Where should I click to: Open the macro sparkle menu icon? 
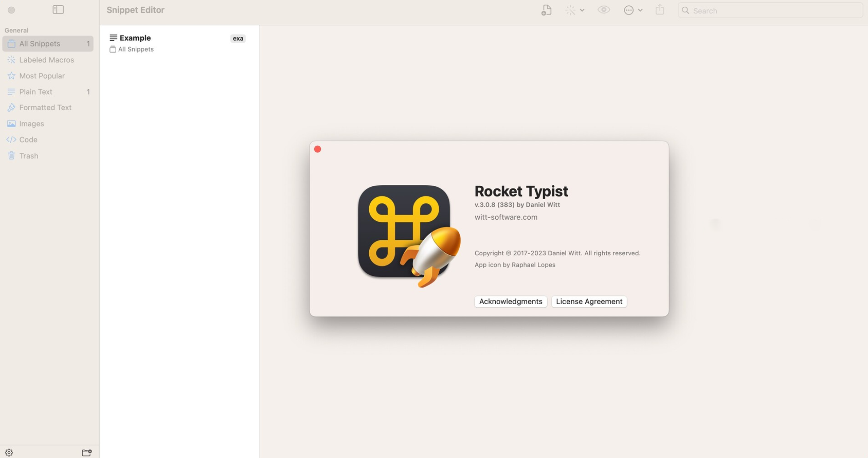coord(570,10)
